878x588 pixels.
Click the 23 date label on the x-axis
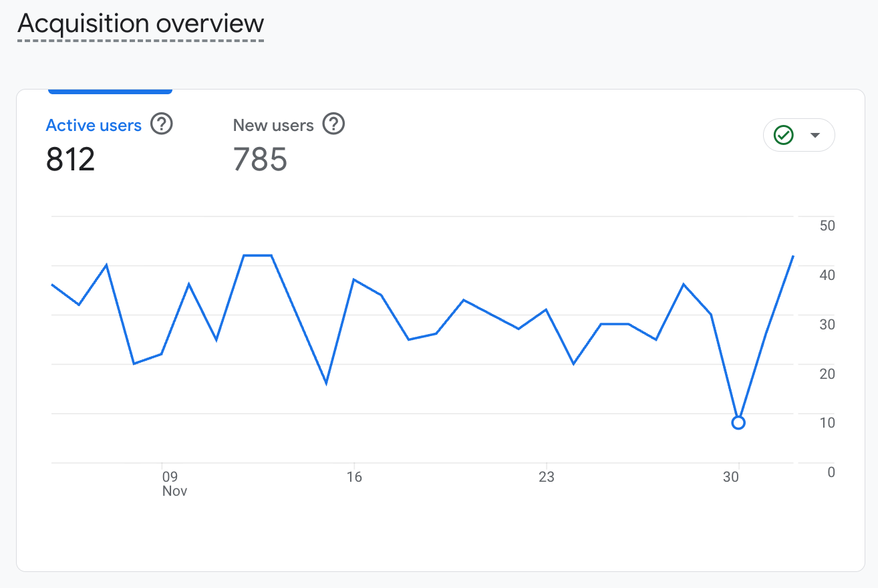[547, 477]
